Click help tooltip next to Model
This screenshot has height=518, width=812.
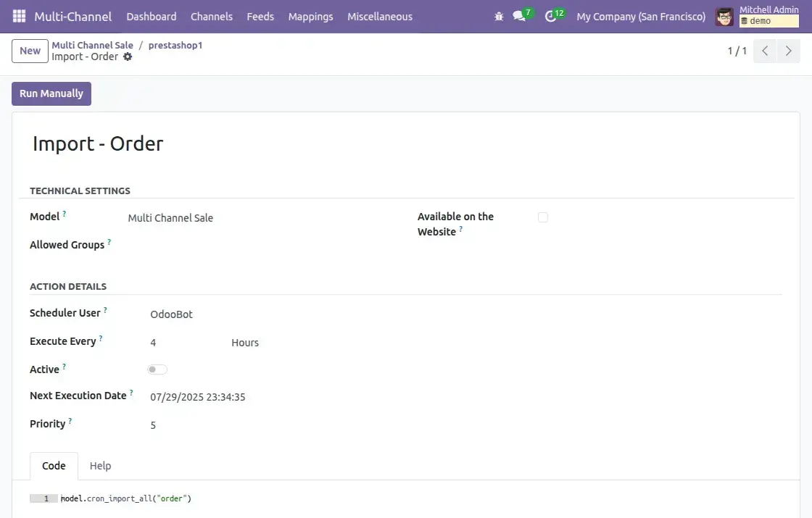[65, 213]
